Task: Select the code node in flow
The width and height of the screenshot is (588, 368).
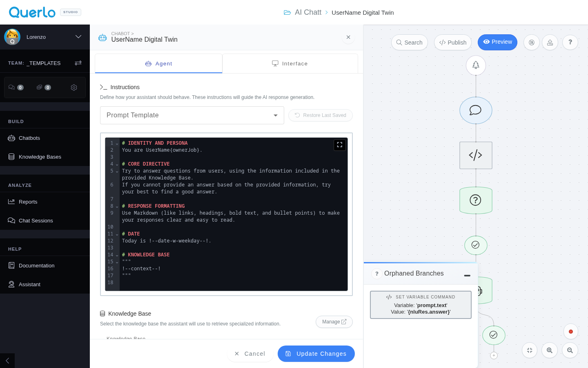Action: point(476,155)
